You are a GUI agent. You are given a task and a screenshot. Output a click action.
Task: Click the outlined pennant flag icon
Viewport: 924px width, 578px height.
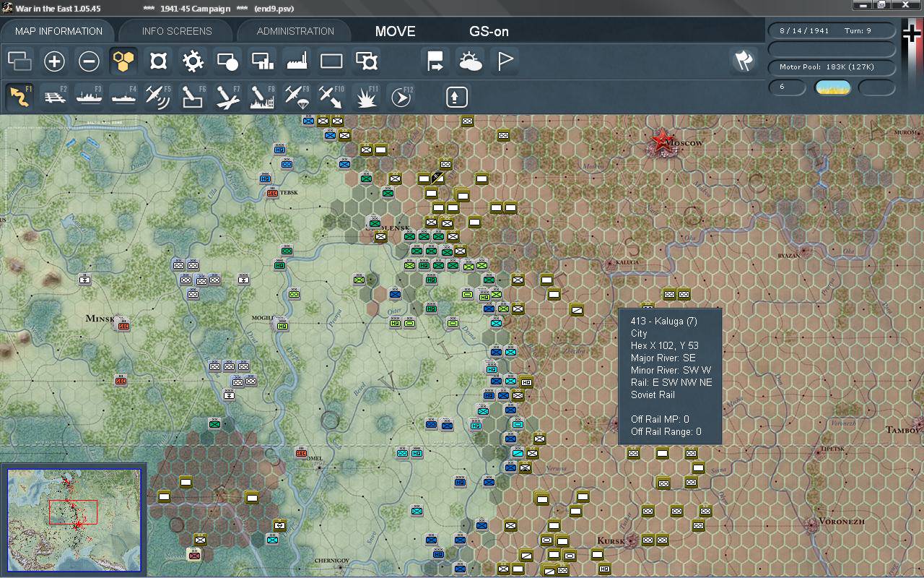click(505, 61)
